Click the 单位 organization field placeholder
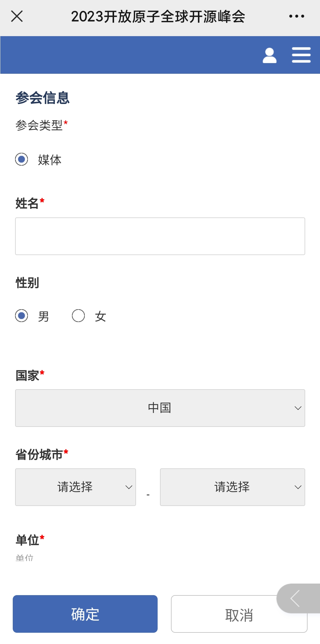Screen dimensions: 320x644 [x=25, y=558]
